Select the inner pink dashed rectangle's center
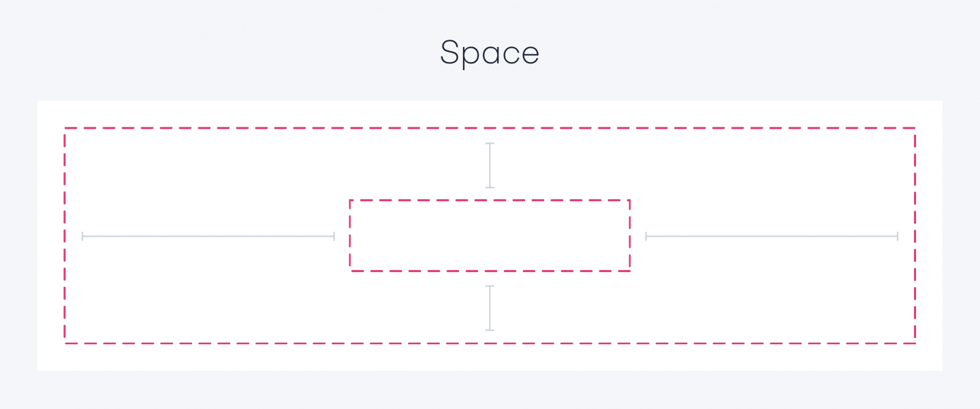The width and height of the screenshot is (980, 409). pos(490,236)
